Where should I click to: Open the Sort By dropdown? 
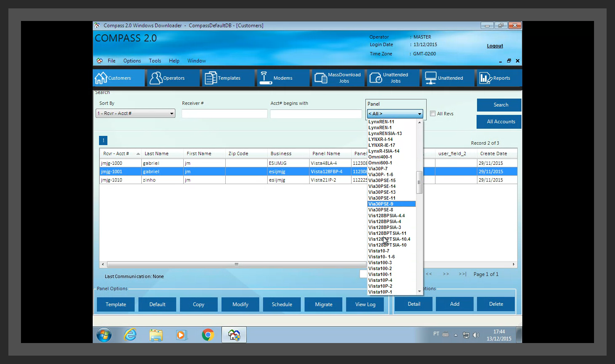click(x=136, y=113)
